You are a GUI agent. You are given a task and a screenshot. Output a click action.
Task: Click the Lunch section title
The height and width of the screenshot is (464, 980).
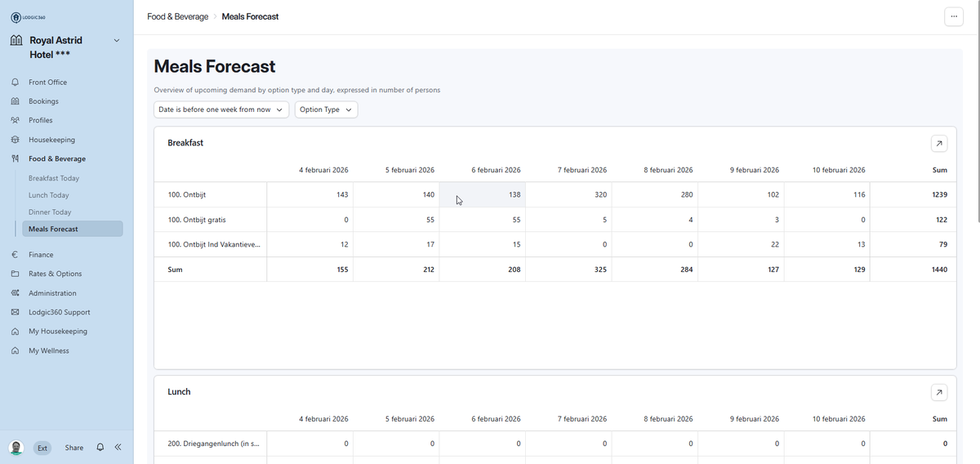(x=179, y=392)
